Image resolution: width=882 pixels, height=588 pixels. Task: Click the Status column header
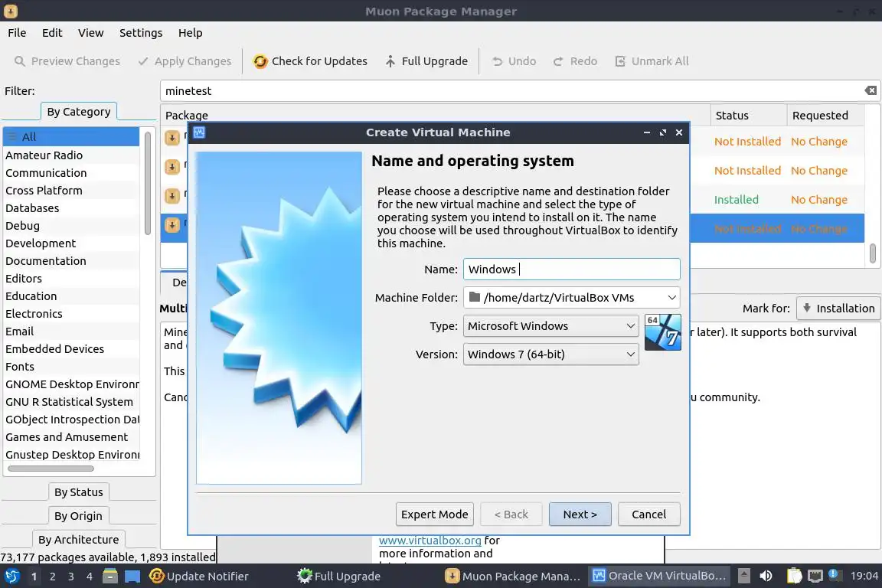(x=748, y=116)
